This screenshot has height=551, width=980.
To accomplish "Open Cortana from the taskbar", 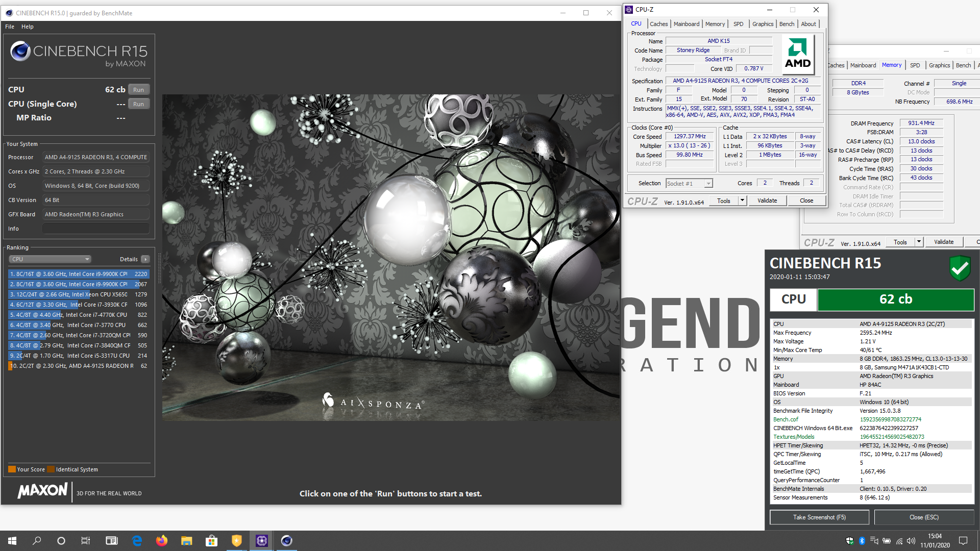I will [61, 541].
